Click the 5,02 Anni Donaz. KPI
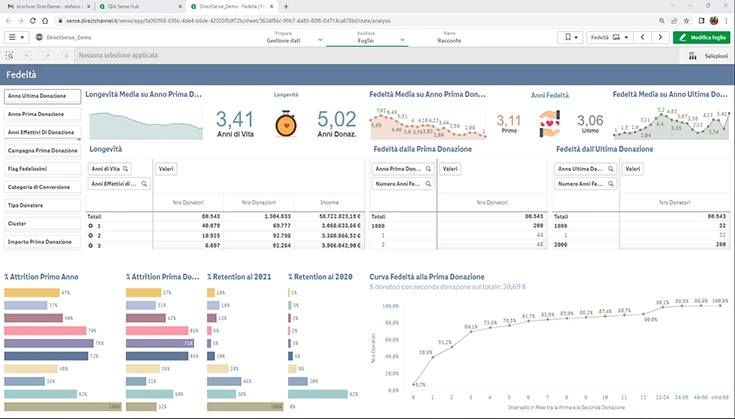 [337, 124]
